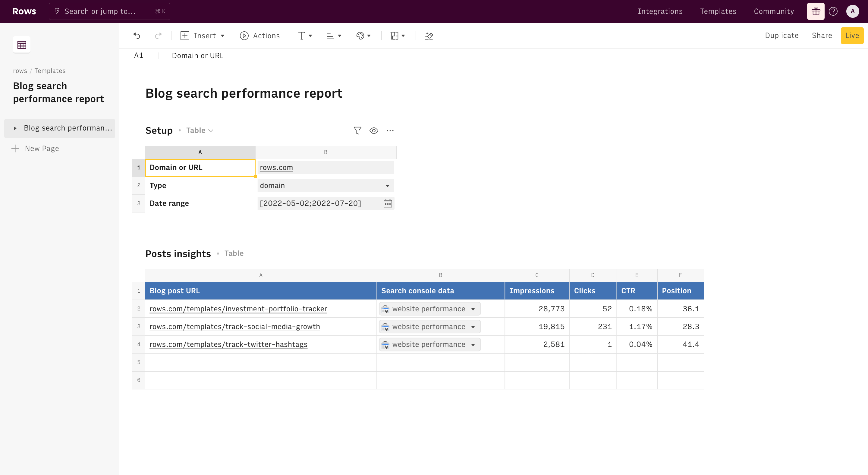Click the Insert button with plus icon
The width and height of the screenshot is (868, 475).
pyautogui.click(x=202, y=36)
